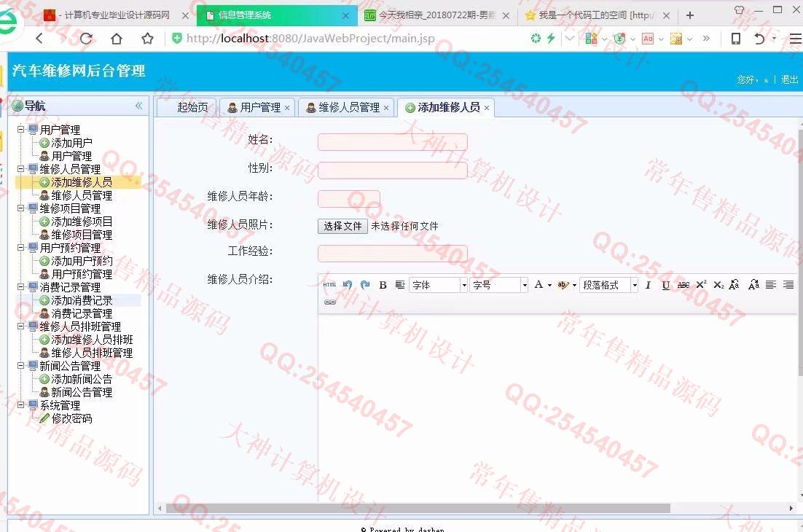Viewport: 803px width, 532px height.
Task: Open the 字体 font family dropdown
Action: 438,285
